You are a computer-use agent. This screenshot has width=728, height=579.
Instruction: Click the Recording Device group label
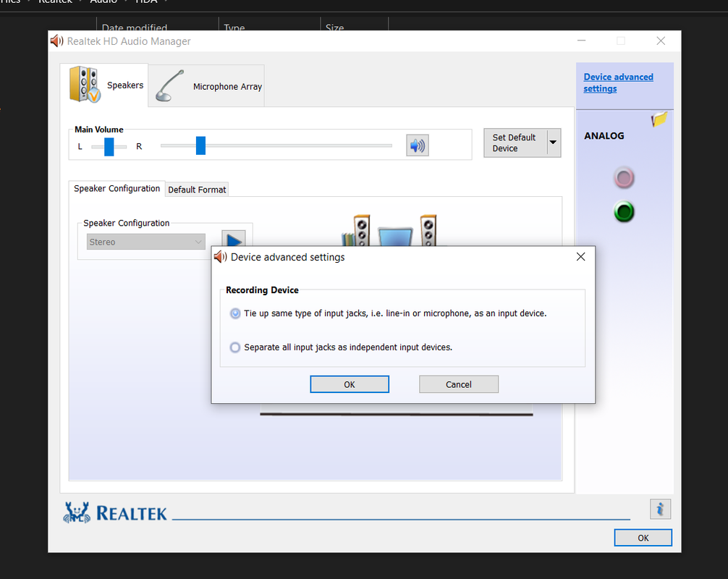tap(262, 289)
